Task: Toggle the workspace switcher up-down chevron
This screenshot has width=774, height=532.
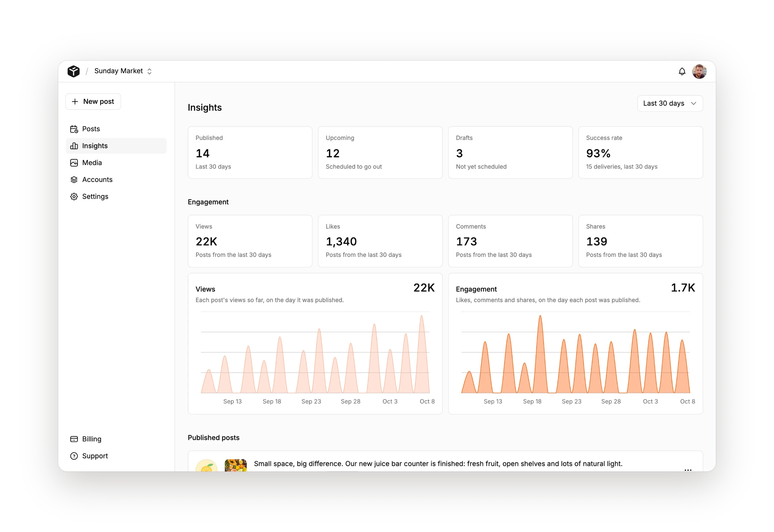Action: [x=149, y=71]
